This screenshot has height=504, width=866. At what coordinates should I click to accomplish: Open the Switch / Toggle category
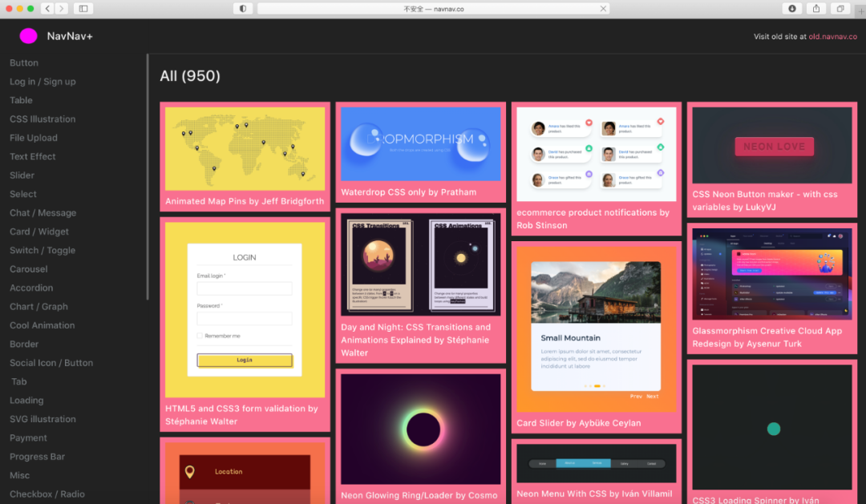pos(42,251)
